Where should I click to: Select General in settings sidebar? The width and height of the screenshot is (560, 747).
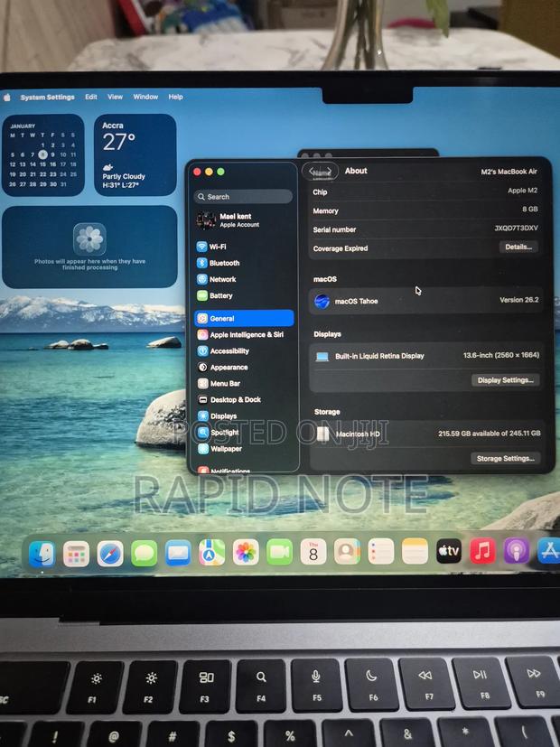point(244,318)
